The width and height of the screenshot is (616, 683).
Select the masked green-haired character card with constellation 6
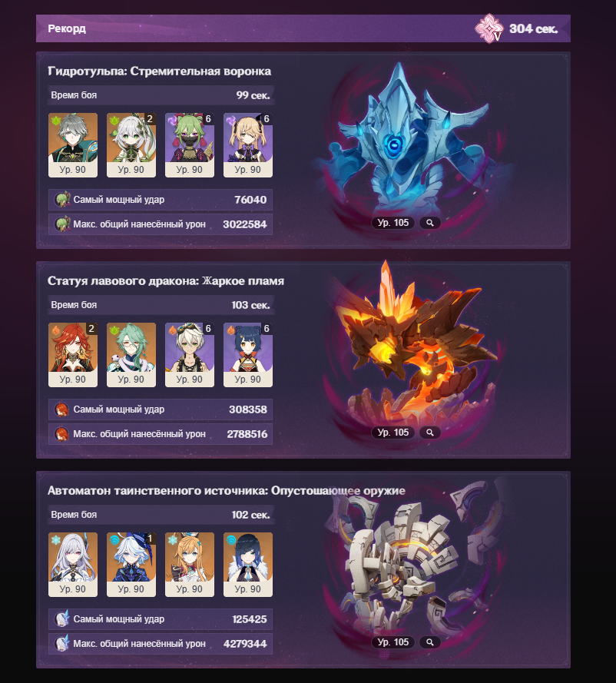point(190,145)
